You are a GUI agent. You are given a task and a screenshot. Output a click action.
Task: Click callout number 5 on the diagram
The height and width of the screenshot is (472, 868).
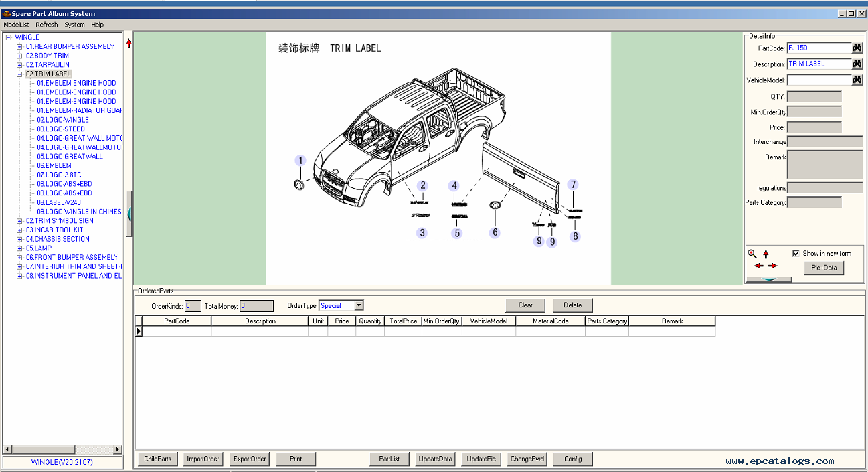click(x=457, y=234)
